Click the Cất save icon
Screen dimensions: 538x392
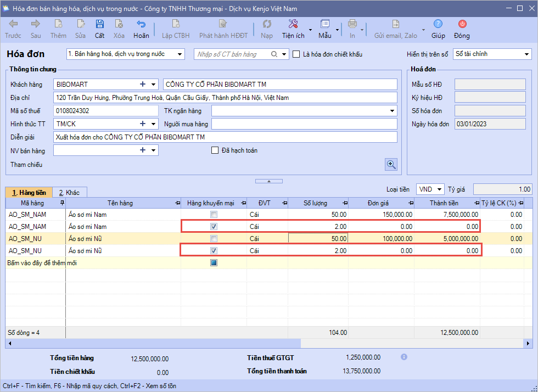(99, 24)
